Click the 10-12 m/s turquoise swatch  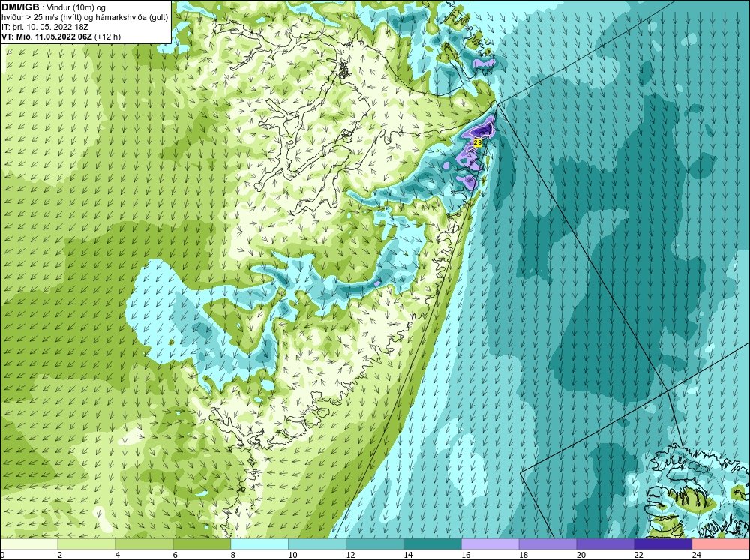(x=317, y=544)
